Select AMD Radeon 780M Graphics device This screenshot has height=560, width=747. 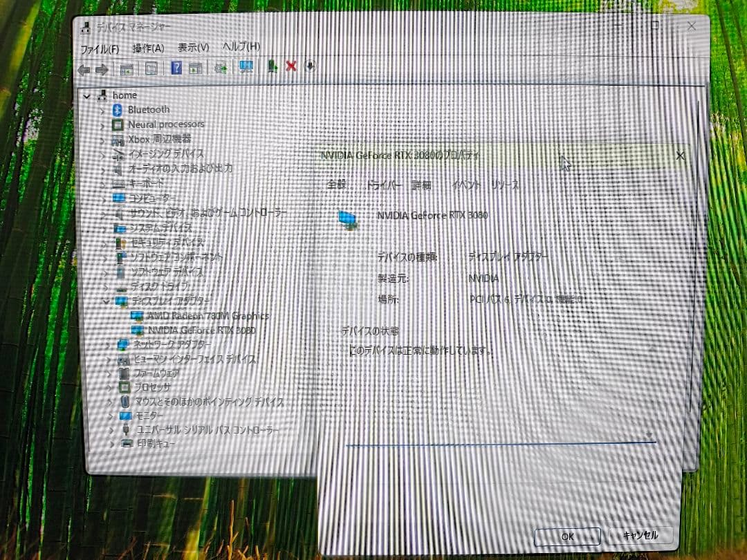tap(207, 316)
